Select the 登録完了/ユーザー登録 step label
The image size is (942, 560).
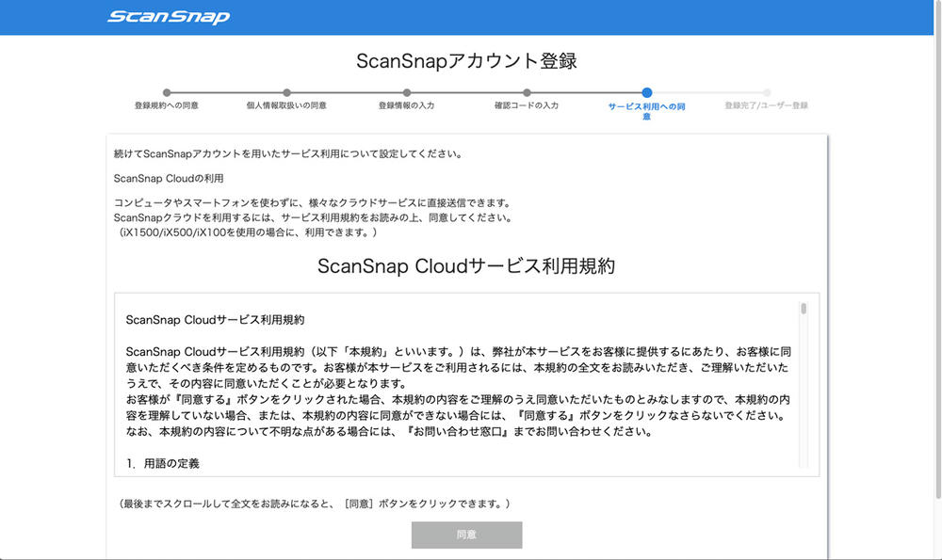[767, 105]
